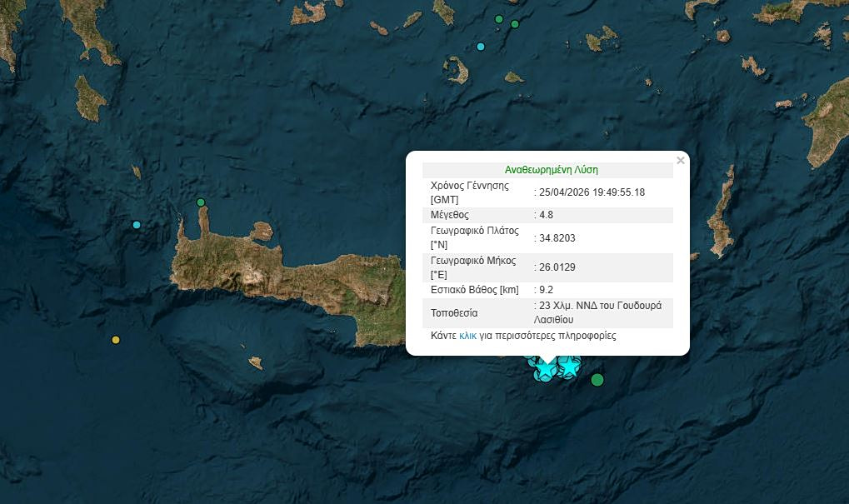Screen dimensions: 849x504
Task: Select the green earthquake marker northwest of Crete
Action: click(x=201, y=202)
